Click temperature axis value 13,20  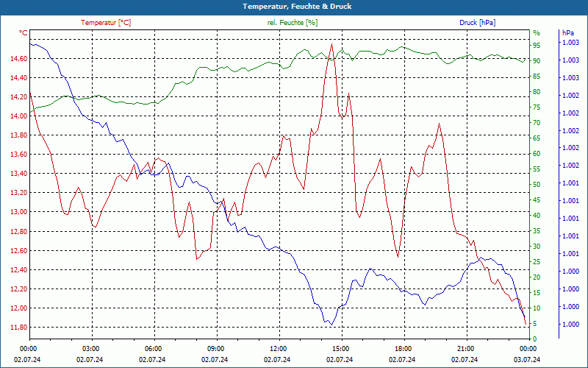(18, 193)
